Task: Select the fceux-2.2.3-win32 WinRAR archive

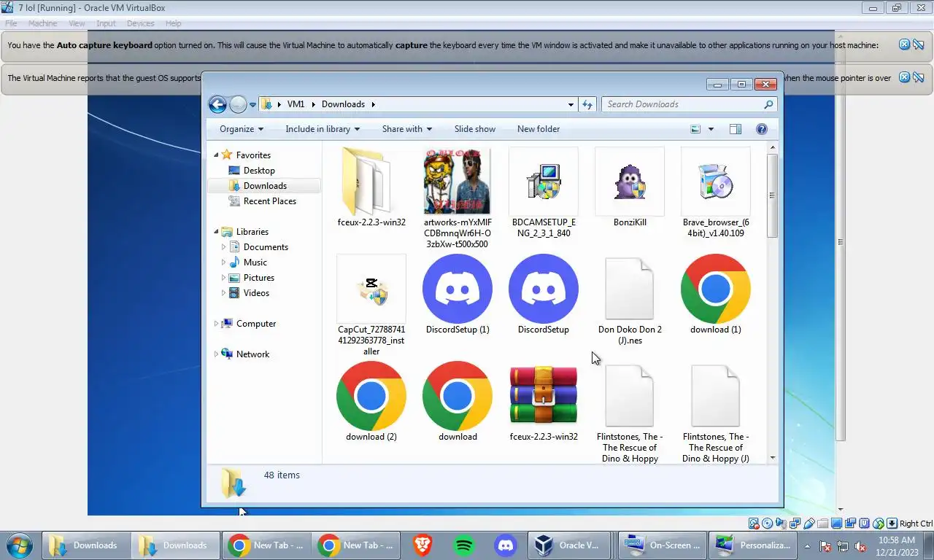Action: (x=544, y=396)
